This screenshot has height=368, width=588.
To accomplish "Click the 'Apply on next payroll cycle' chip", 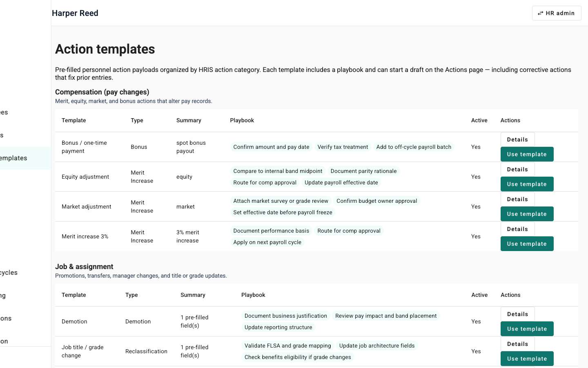I will tap(267, 242).
